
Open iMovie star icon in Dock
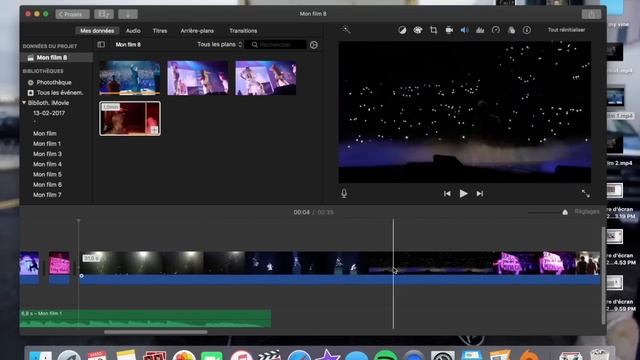coord(327,355)
